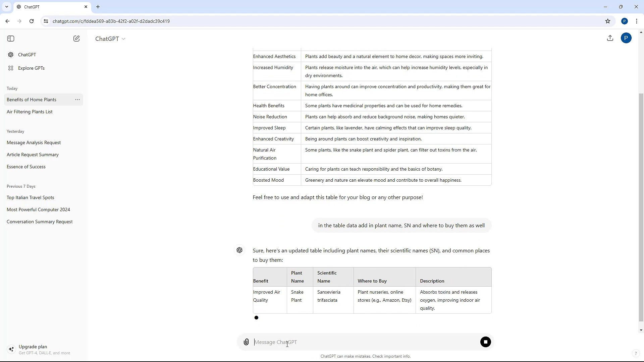Screen dimensions: 644x362
Task: Stop the response generation
Action: (485, 342)
